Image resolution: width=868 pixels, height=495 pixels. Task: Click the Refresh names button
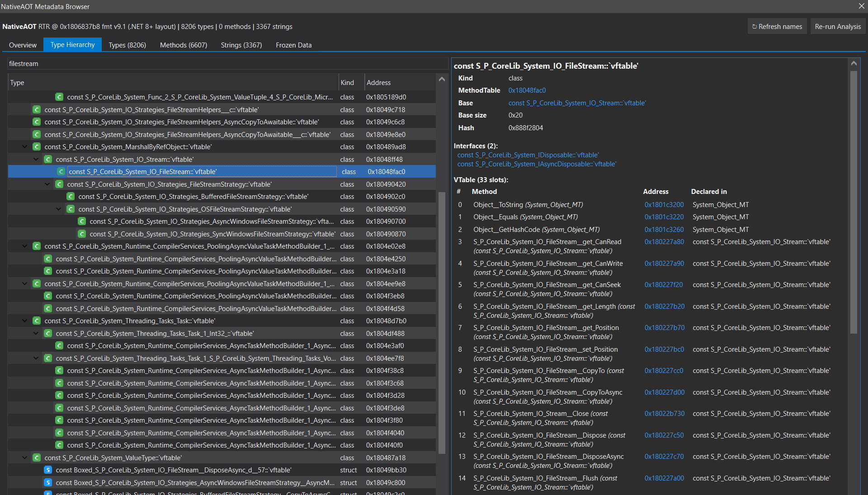point(777,27)
